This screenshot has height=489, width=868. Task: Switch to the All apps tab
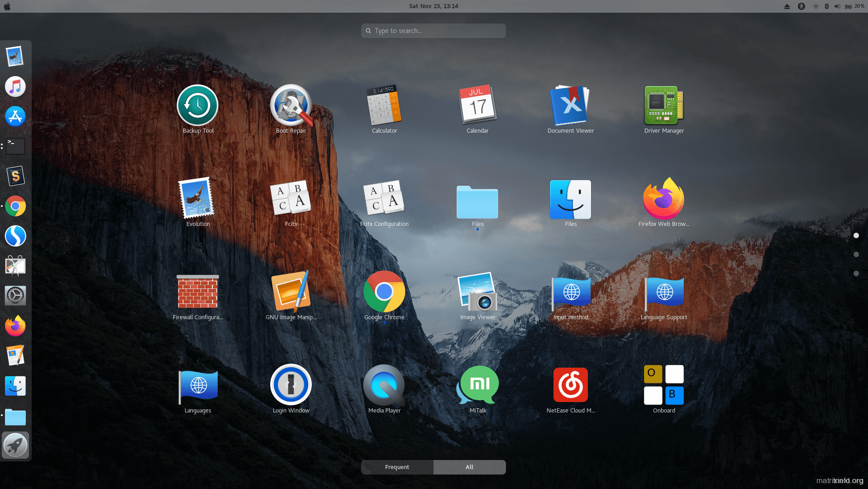tap(469, 467)
